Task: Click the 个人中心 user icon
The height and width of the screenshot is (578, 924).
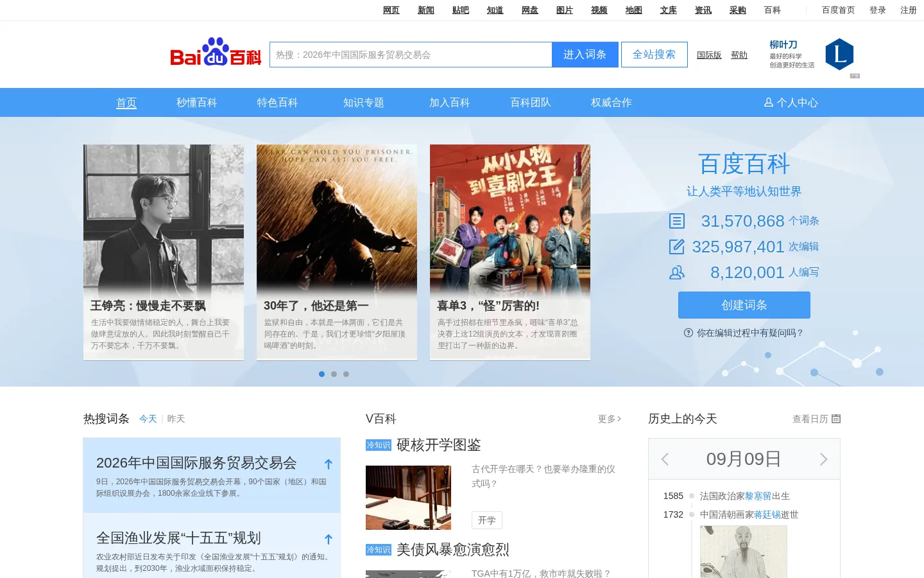Action: coord(768,103)
